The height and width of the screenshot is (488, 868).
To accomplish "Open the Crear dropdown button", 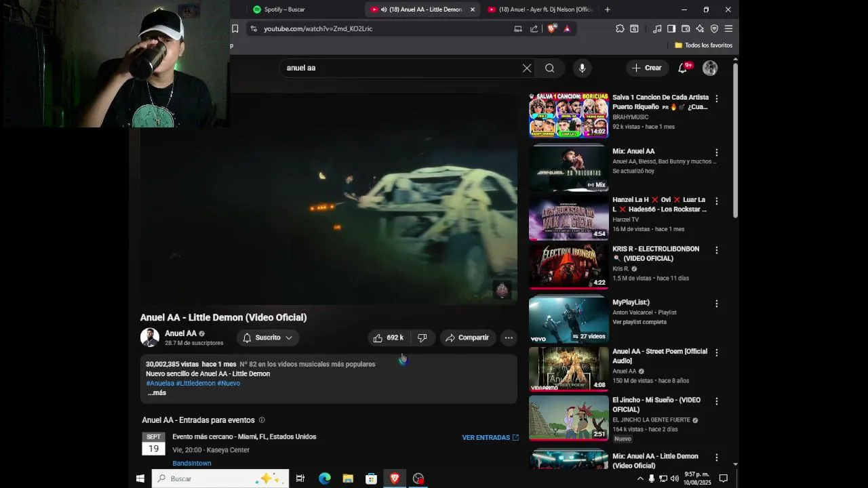I will point(647,68).
